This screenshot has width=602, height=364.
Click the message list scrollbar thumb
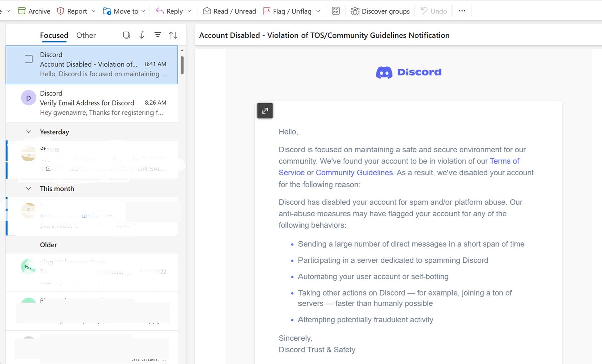pos(182,65)
